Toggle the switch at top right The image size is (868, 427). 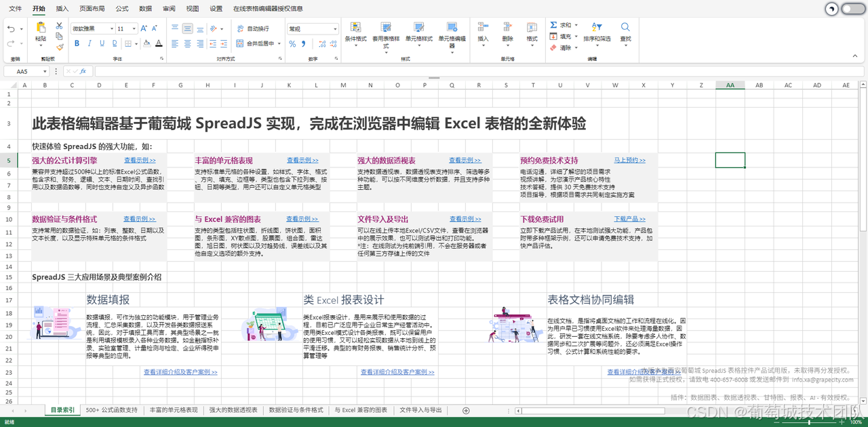(853, 9)
